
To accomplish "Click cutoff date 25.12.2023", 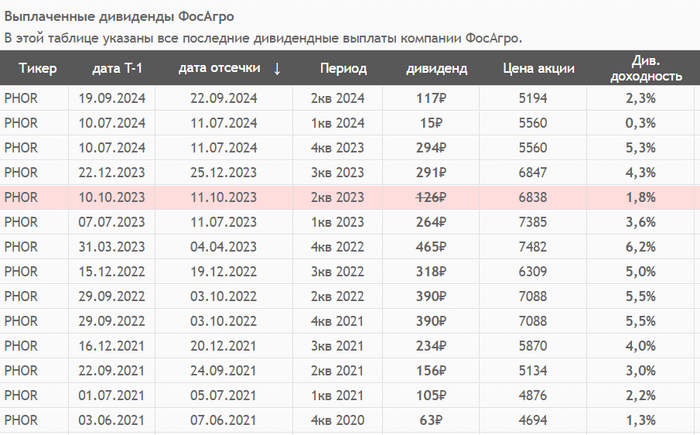I will (224, 172).
